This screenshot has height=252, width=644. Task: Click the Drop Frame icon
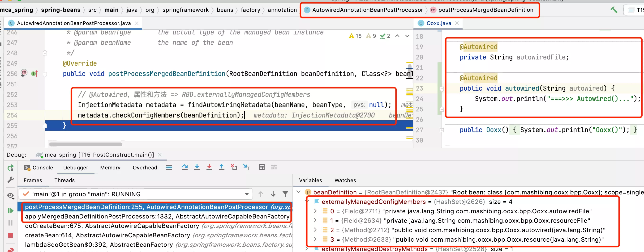(x=234, y=167)
